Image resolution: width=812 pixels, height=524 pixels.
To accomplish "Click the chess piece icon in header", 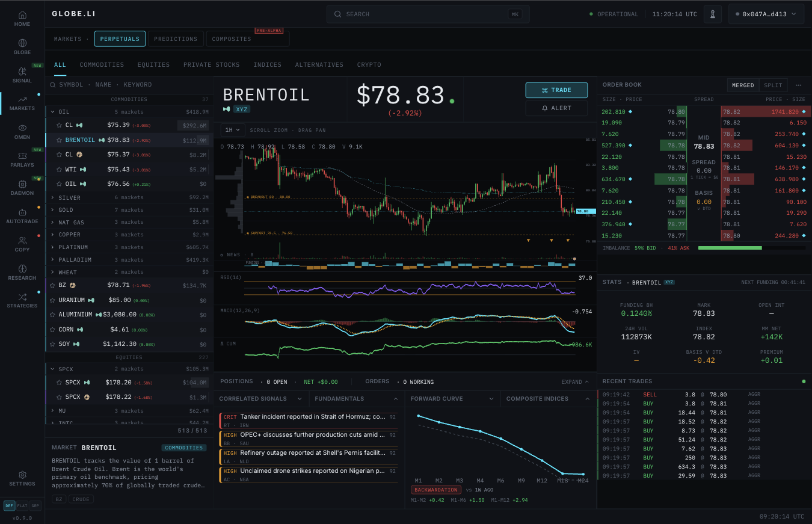I will (713, 14).
